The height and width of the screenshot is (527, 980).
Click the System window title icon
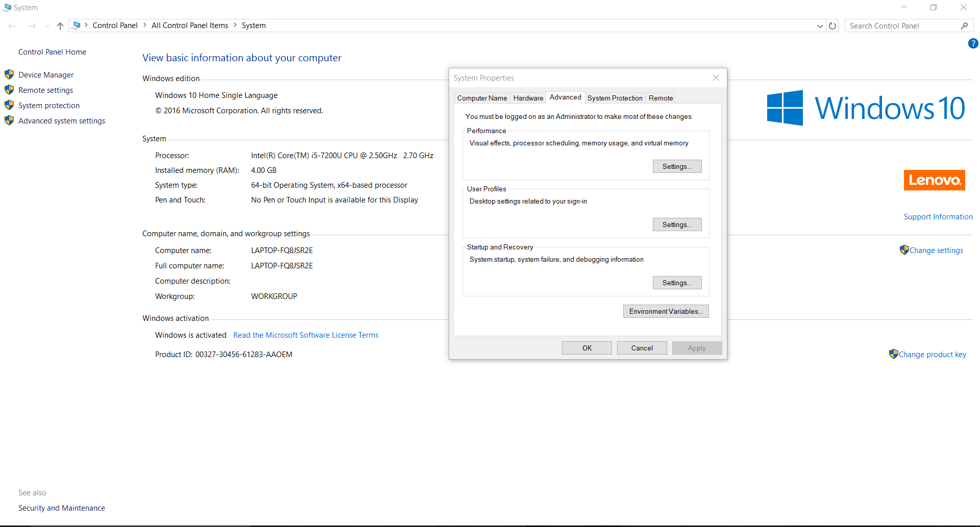pyautogui.click(x=7, y=8)
